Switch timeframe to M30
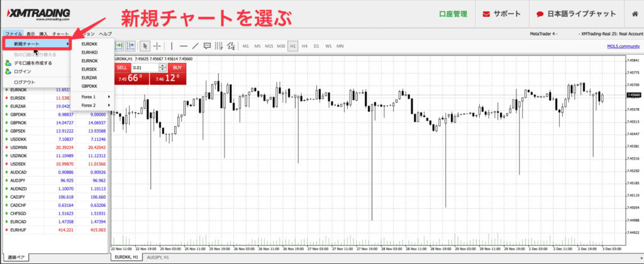The height and width of the screenshot is (264, 644). click(281, 46)
